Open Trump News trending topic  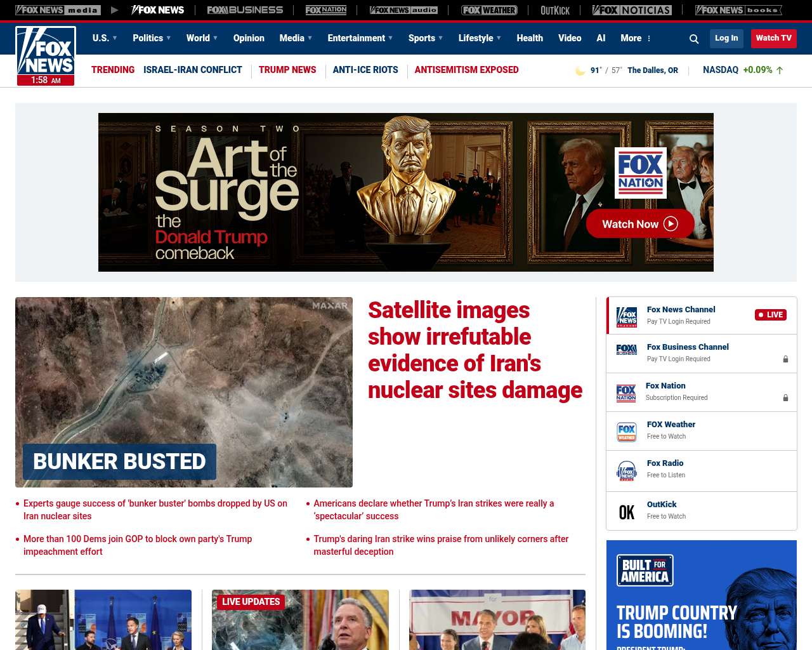287,70
